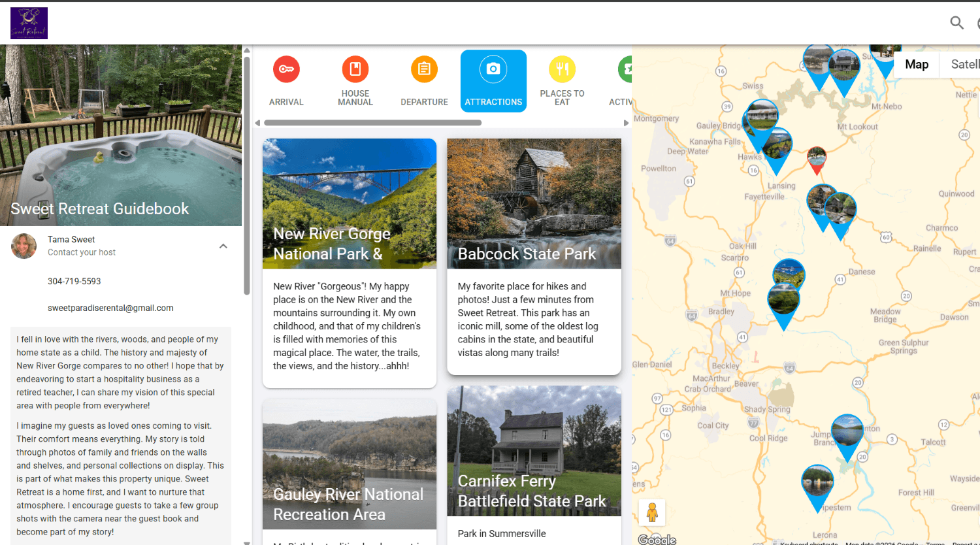
Task: Click the Street View pegman icon
Action: (x=651, y=512)
